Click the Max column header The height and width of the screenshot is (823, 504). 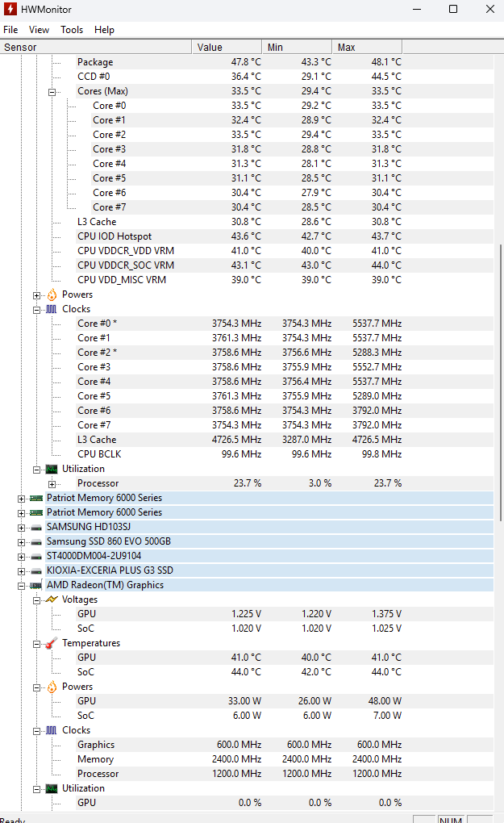click(367, 48)
